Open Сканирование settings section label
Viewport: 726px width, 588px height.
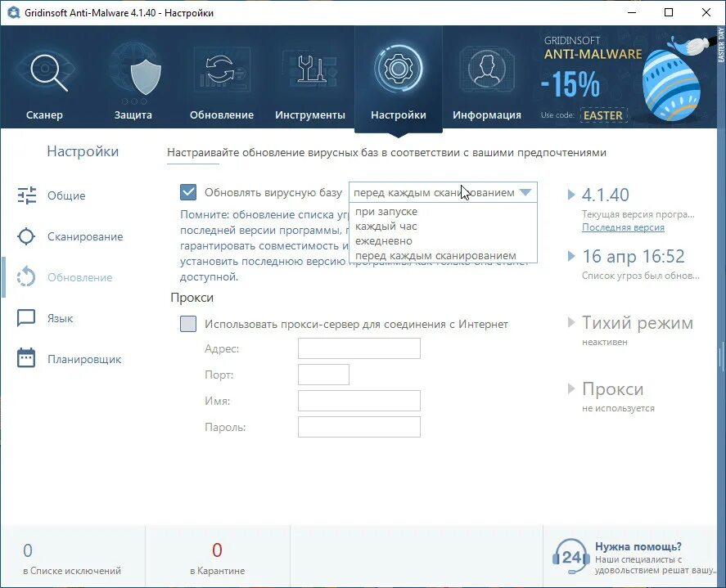pos(85,236)
